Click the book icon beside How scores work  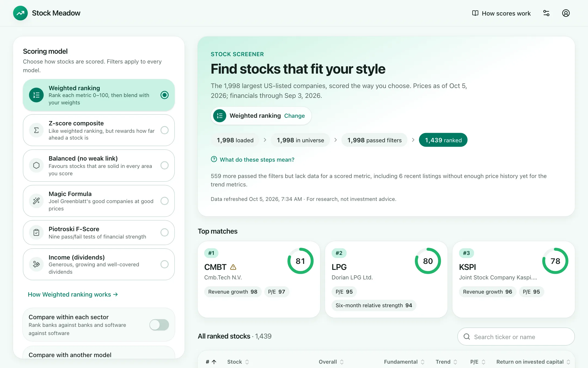(475, 13)
